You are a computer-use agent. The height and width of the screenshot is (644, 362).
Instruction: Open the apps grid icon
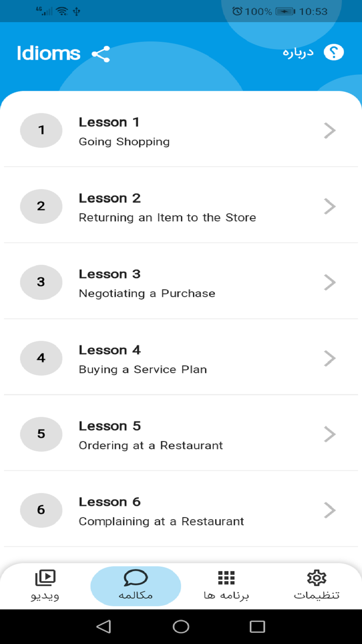pyautogui.click(x=226, y=578)
